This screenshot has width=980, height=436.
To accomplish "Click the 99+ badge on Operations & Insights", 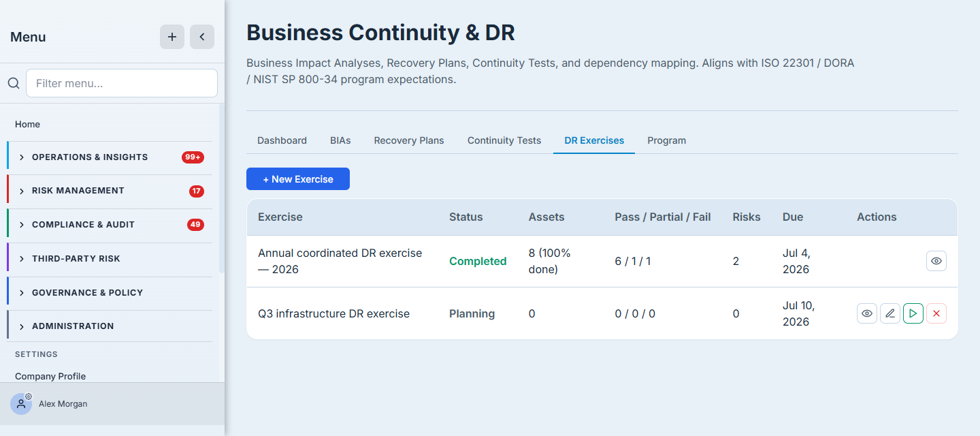I will pyautogui.click(x=193, y=157).
